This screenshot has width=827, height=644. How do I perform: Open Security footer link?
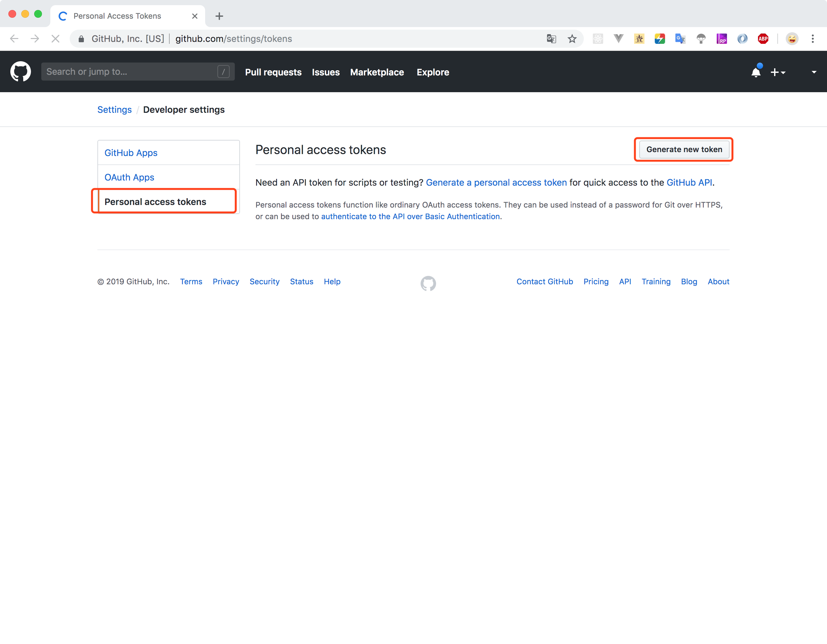click(264, 281)
